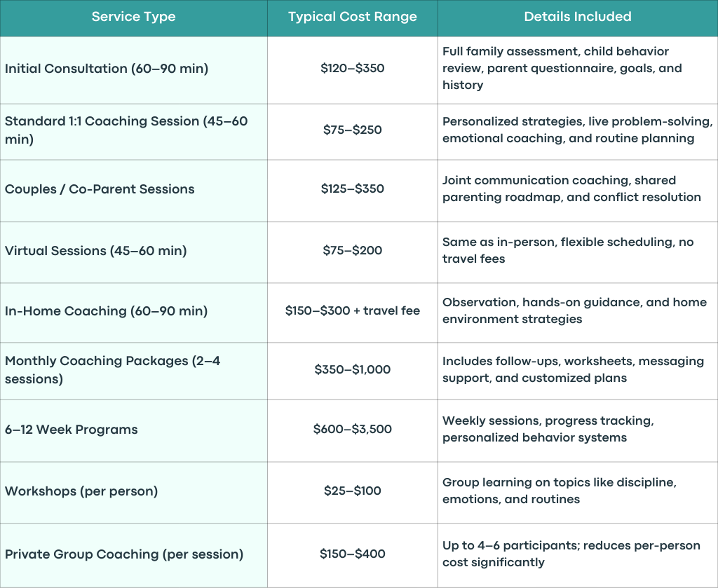Click the Service Type column header

(134, 17)
